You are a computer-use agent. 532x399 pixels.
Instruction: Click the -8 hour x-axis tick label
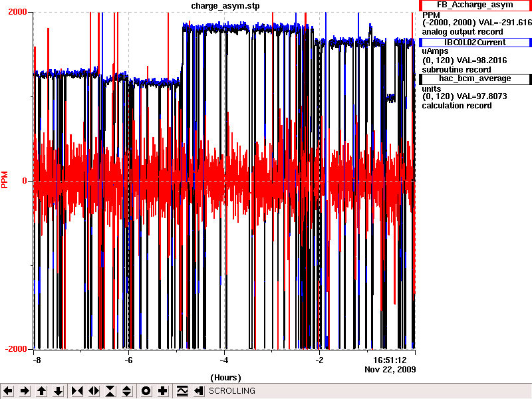point(37,360)
